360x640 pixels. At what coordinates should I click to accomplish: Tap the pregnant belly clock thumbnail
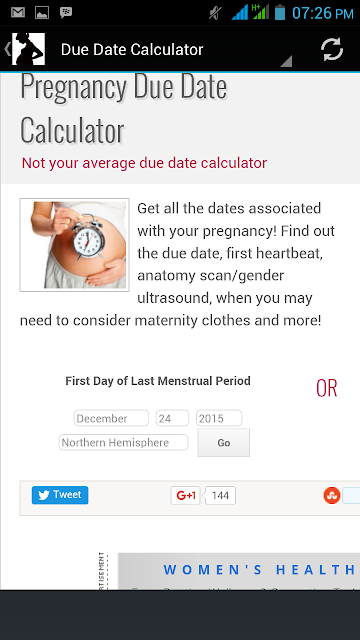(74, 245)
